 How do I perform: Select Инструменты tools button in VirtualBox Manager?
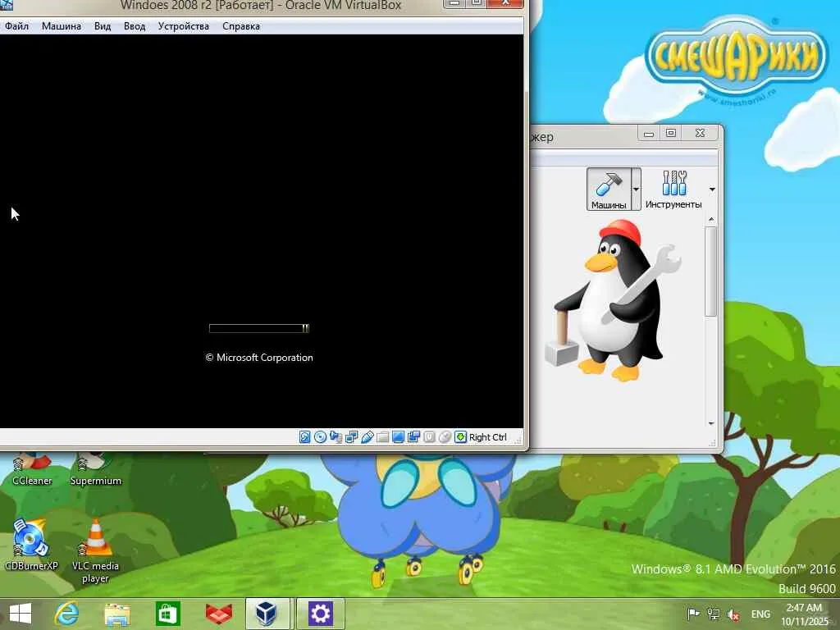click(x=673, y=189)
